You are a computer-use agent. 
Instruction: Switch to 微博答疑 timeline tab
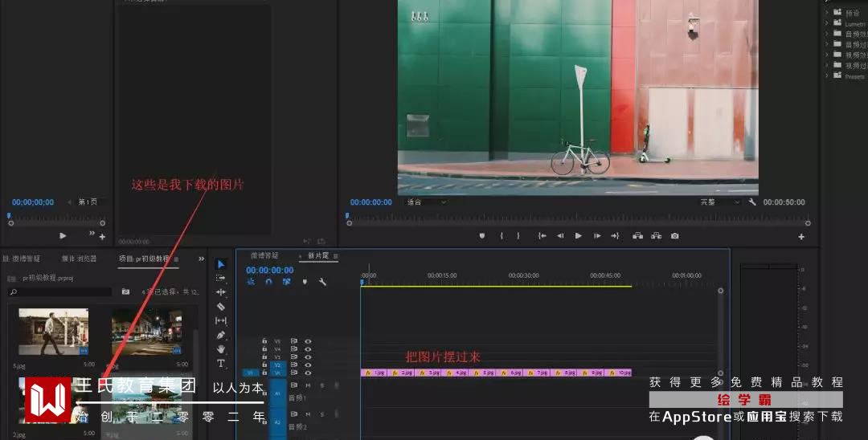pos(264,256)
